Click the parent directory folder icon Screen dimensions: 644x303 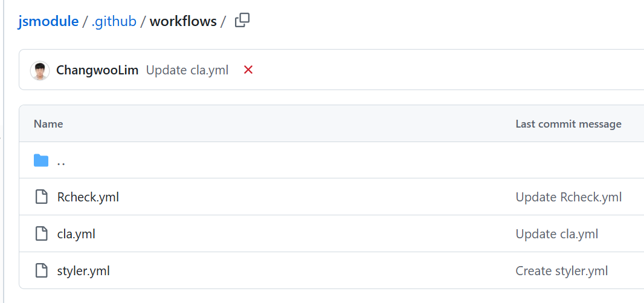pyautogui.click(x=41, y=160)
